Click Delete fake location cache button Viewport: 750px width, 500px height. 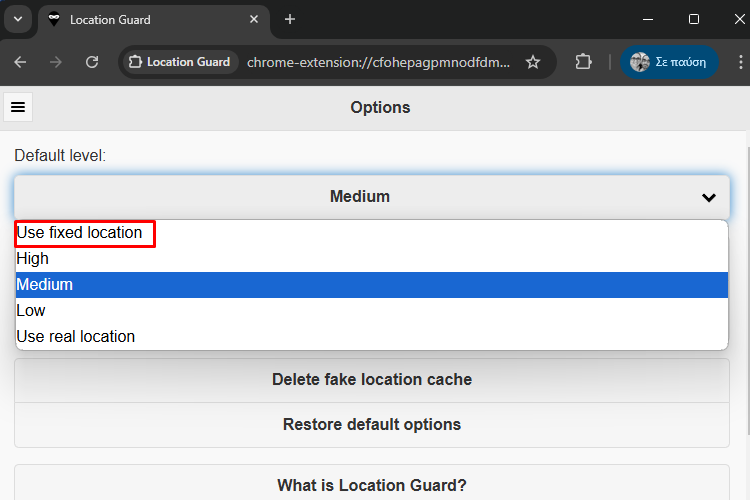pos(372,380)
